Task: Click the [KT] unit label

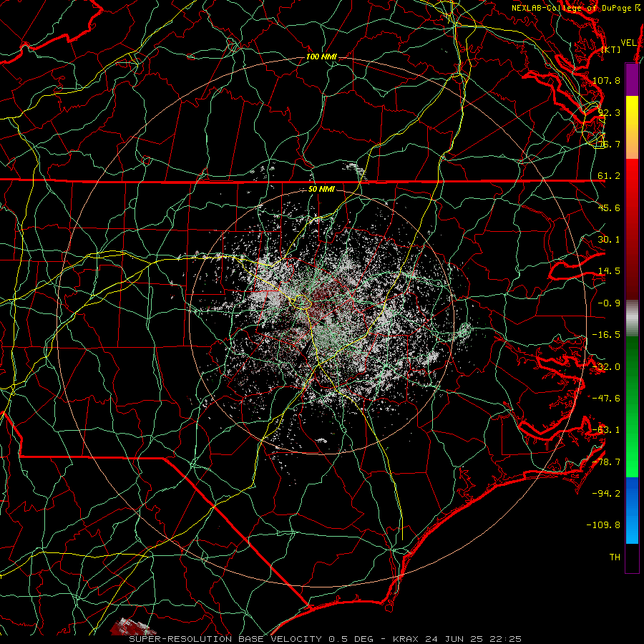Action: tap(610, 49)
